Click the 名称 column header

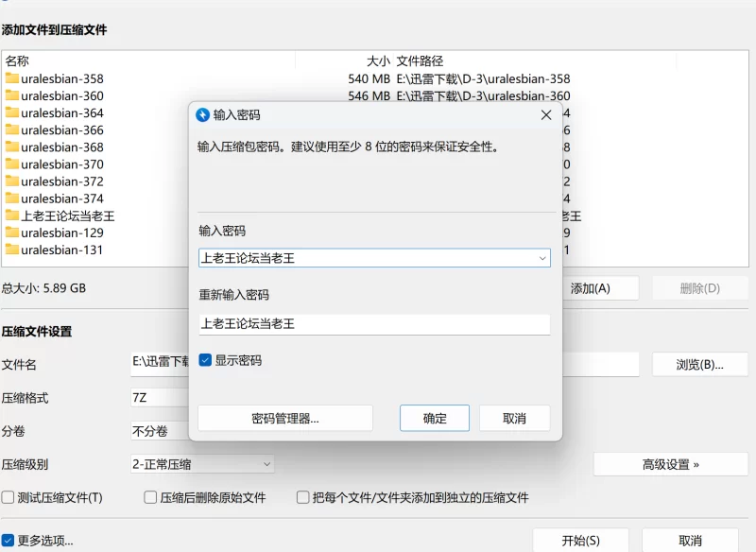point(17,60)
